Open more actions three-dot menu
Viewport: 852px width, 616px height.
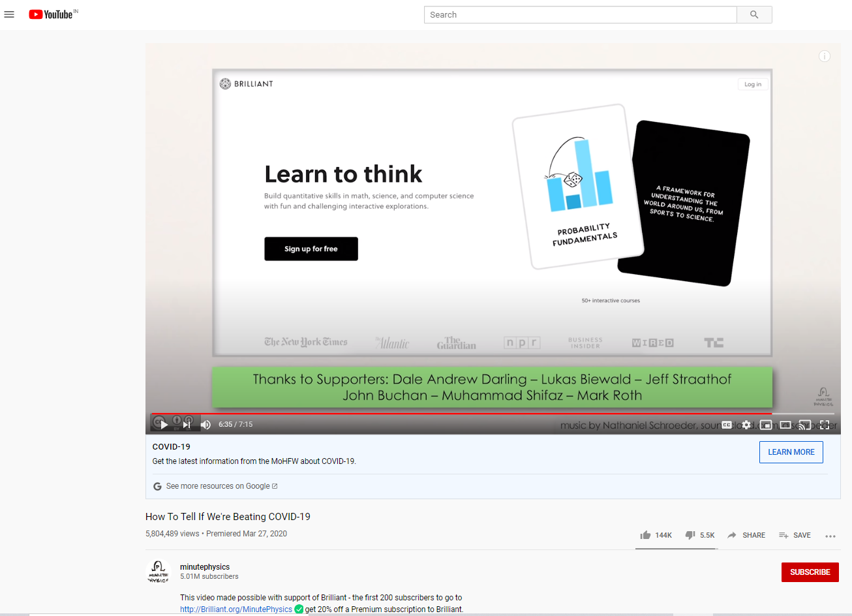click(x=830, y=536)
